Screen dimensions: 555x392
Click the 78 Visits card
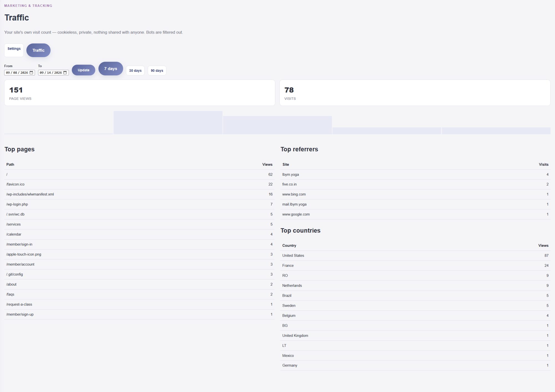pos(415,93)
